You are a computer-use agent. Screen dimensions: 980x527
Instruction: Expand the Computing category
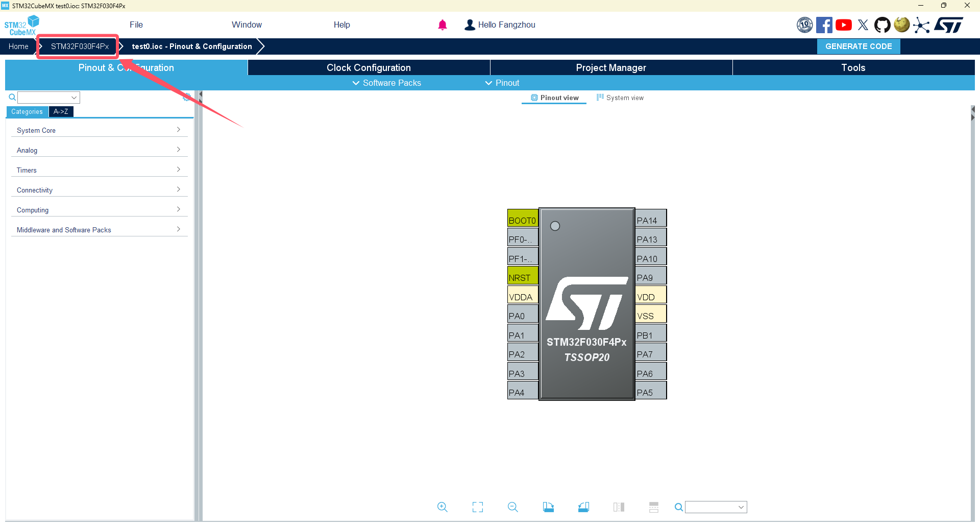click(x=99, y=210)
